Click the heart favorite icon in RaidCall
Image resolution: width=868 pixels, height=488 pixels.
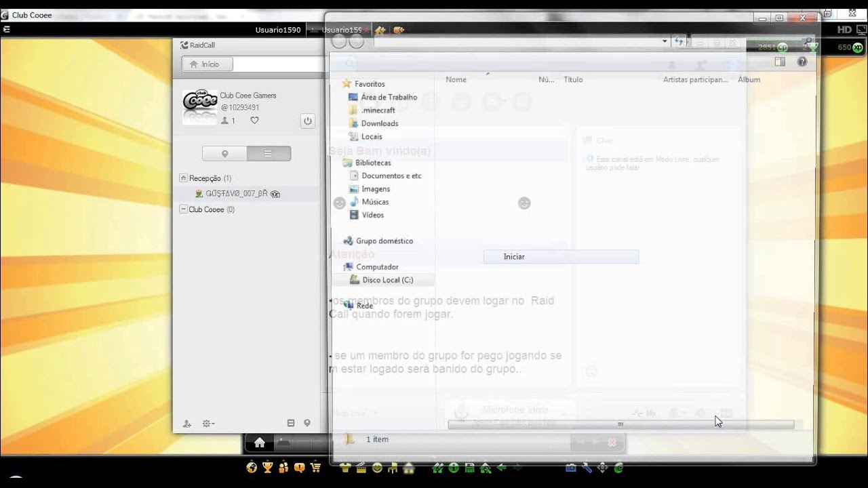pyautogui.click(x=254, y=120)
